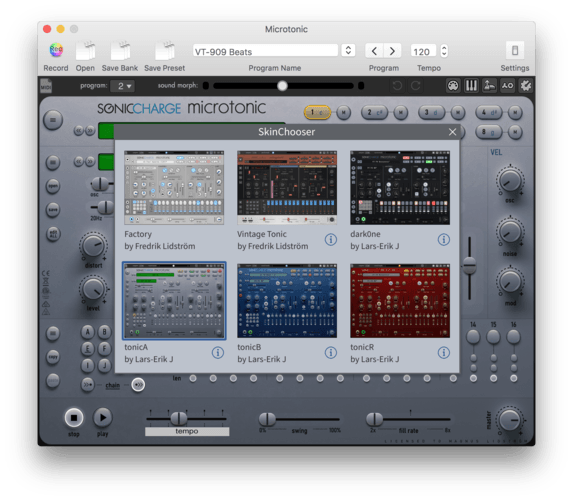573x500 pixels.
Task: Select the tonicR red skin thumbnail
Action: coord(400,300)
